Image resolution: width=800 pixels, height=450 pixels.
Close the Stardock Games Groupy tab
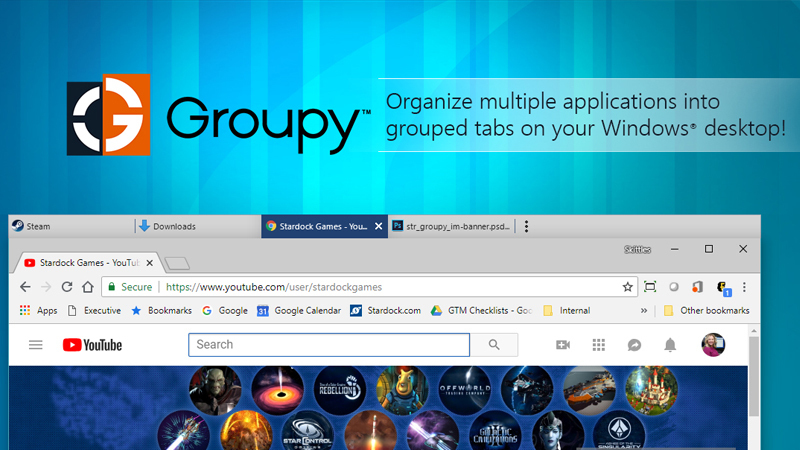click(x=379, y=226)
